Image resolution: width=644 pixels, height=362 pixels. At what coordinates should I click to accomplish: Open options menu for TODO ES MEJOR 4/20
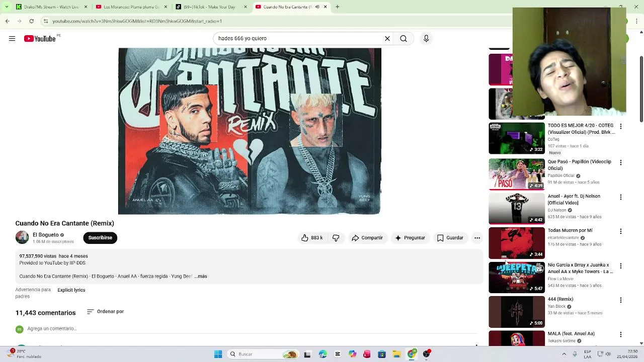pyautogui.click(x=621, y=127)
